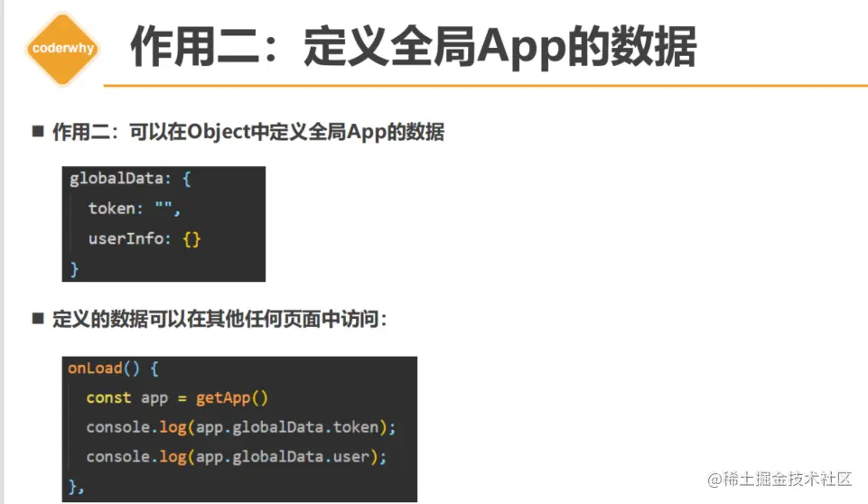Select the slide title 作用二：定义全局App的数据

click(413, 48)
